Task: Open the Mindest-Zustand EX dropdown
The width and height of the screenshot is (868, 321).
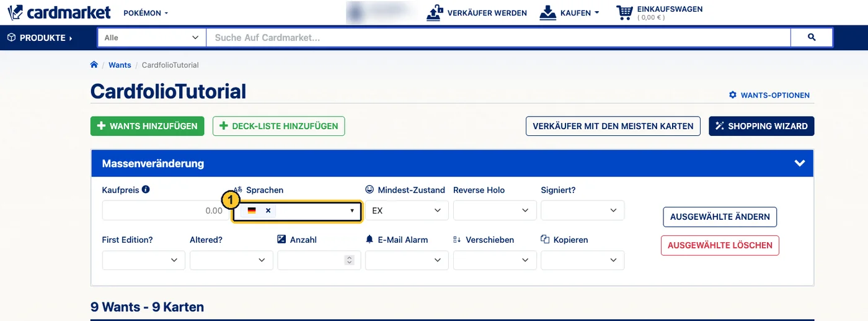Action: tap(407, 210)
